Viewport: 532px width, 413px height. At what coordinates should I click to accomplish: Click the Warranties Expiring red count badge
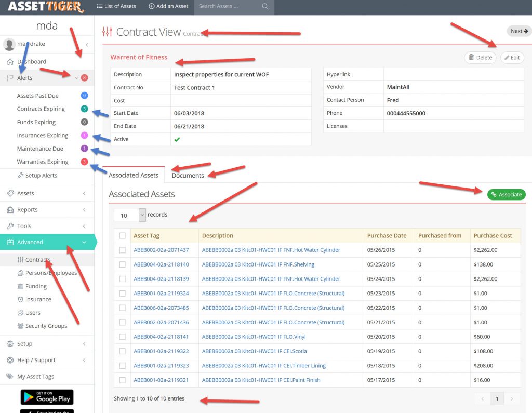(84, 162)
